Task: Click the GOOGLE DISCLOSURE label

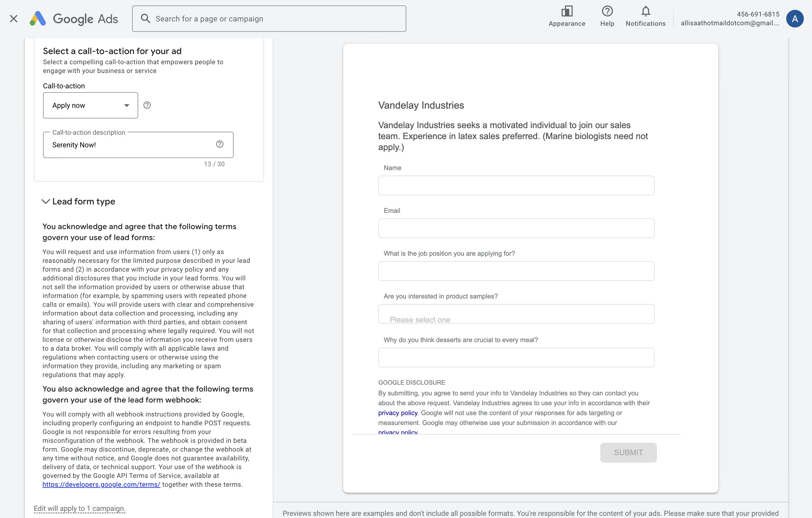Action: tap(411, 382)
